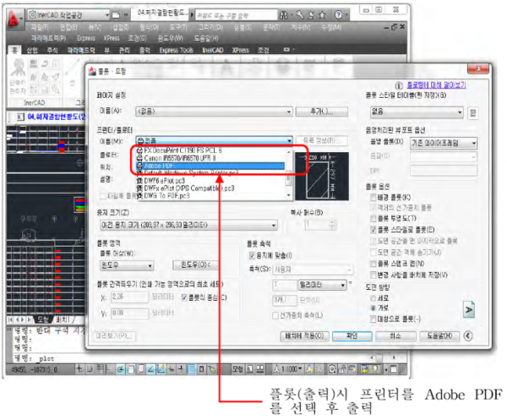
Task: Check 변경 사항을 배치에 저장(V)
Action: tap(373, 275)
